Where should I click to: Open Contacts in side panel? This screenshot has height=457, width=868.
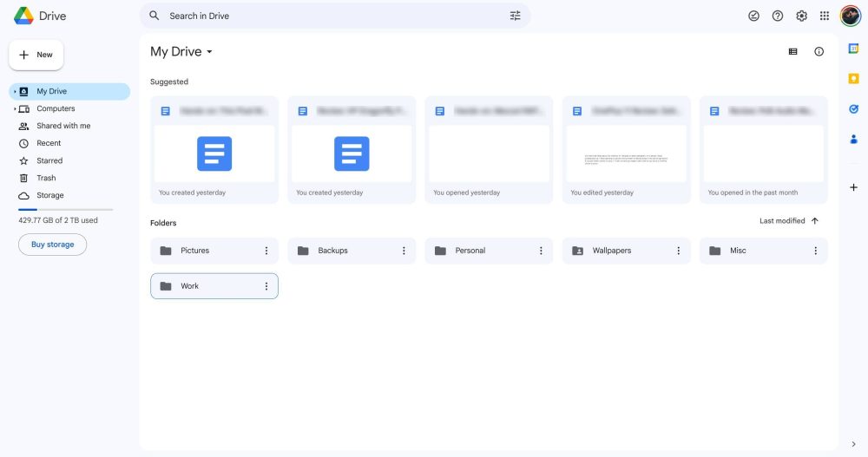coord(853,139)
